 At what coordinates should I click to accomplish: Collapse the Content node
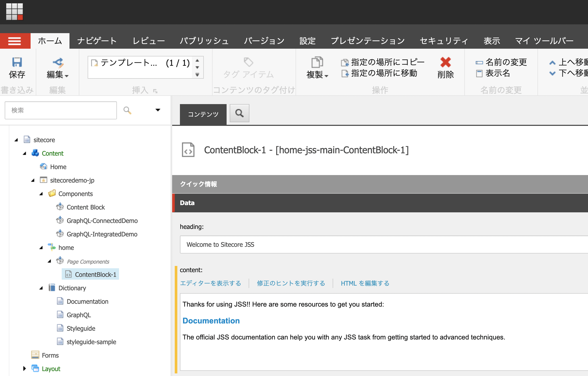point(25,153)
